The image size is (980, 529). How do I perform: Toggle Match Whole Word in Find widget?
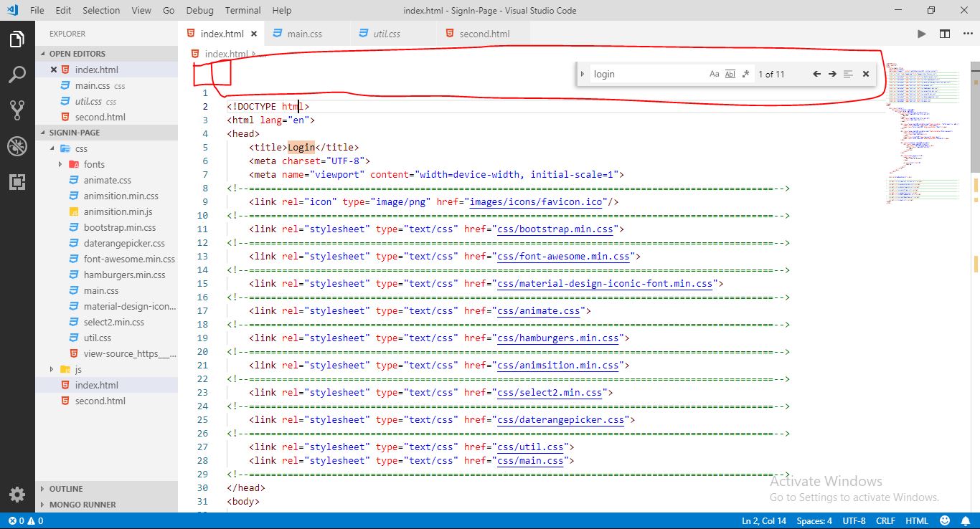(x=730, y=73)
